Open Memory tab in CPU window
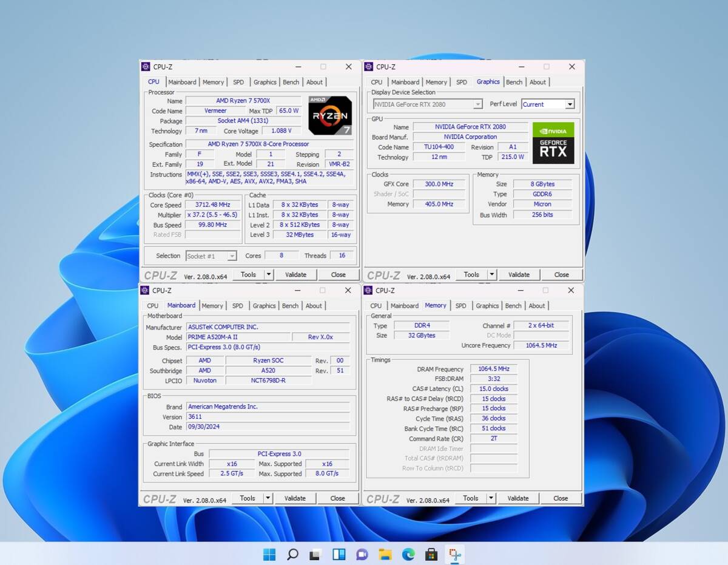The height and width of the screenshot is (565, 728). (x=213, y=82)
